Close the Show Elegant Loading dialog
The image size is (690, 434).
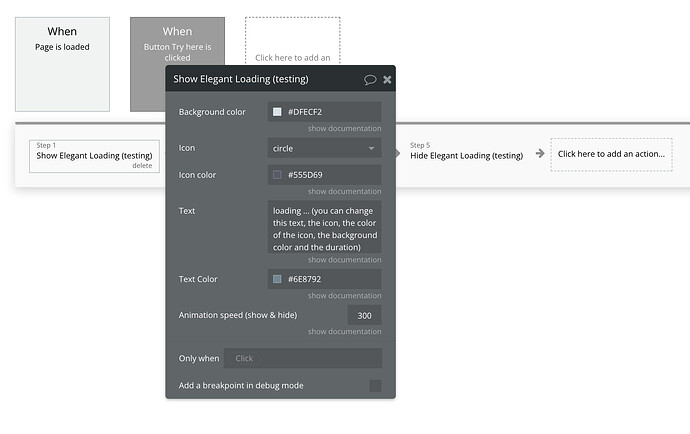(x=387, y=80)
